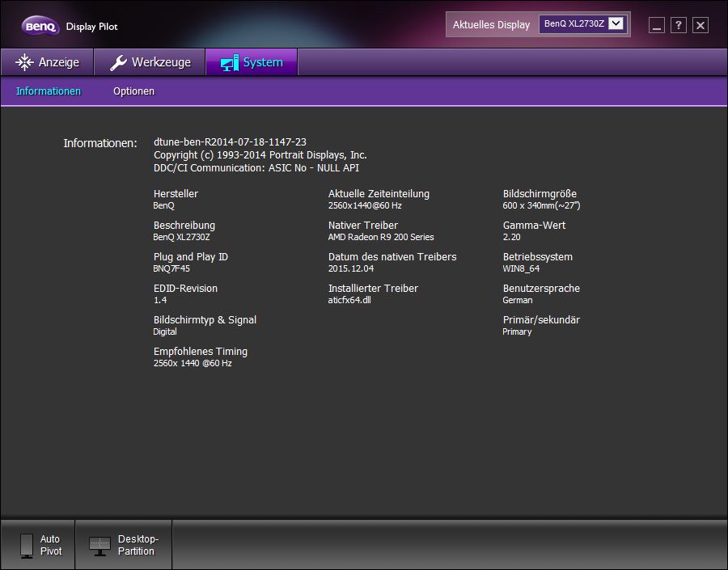Click the Hersteller label
The height and width of the screenshot is (570, 728).
[x=176, y=193]
